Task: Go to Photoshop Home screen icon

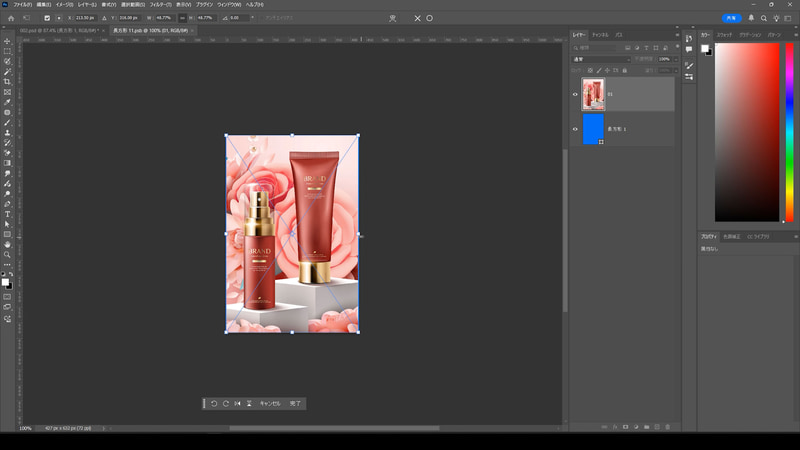Action: point(11,18)
